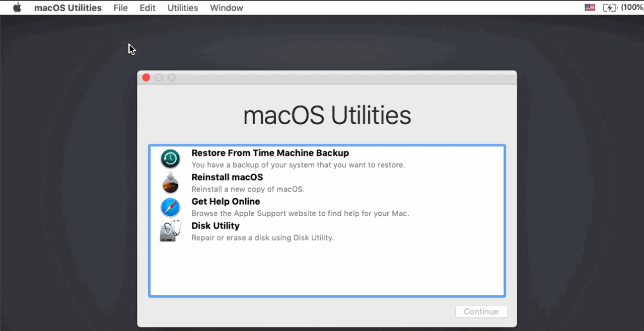Click the Reinstall macOS installer icon
This screenshot has width=644, height=331.
click(170, 183)
